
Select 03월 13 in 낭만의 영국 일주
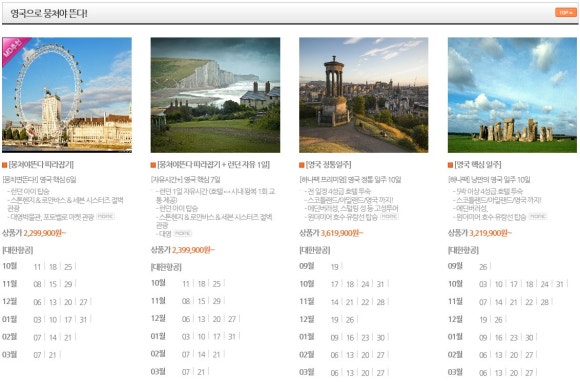pos(499,372)
